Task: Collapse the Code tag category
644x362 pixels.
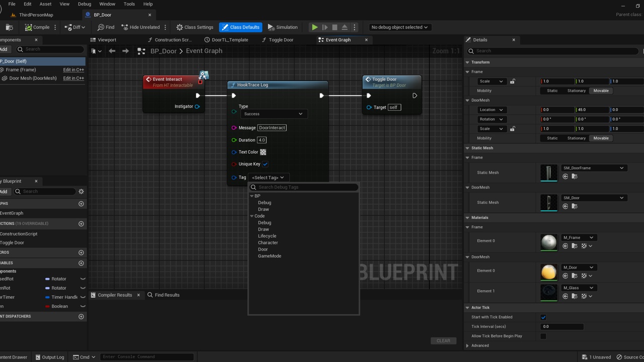Action: 253,216
